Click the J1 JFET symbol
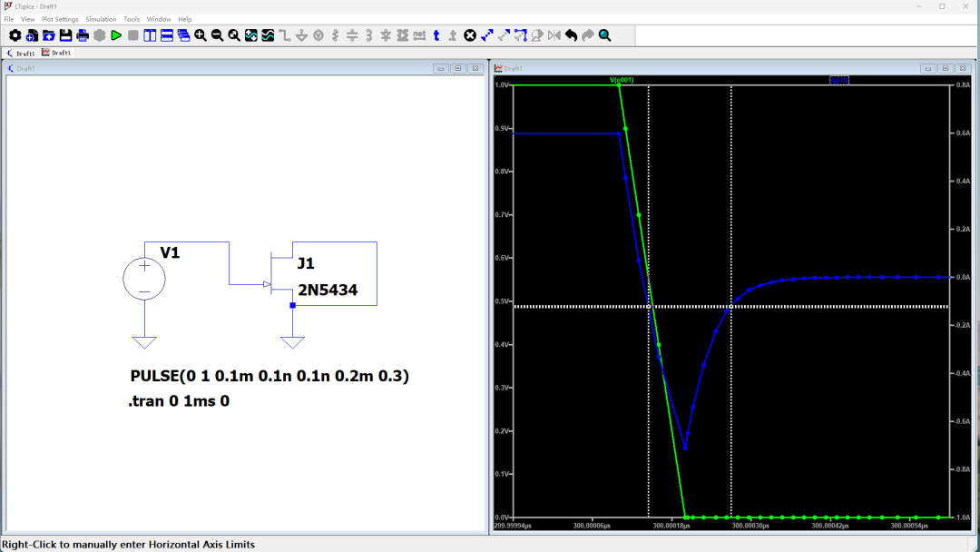980x552 pixels. [279, 273]
